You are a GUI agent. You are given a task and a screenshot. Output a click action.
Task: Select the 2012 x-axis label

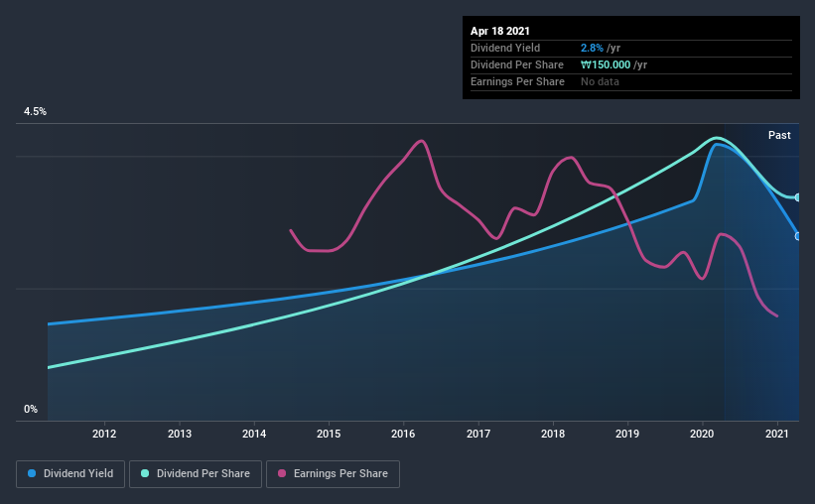(x=104, y=434)
